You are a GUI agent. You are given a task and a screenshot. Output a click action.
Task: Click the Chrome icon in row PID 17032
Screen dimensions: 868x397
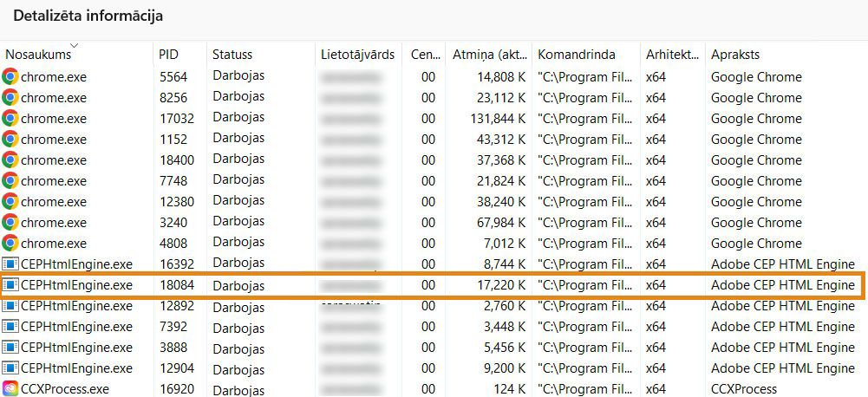click(10, 119)
